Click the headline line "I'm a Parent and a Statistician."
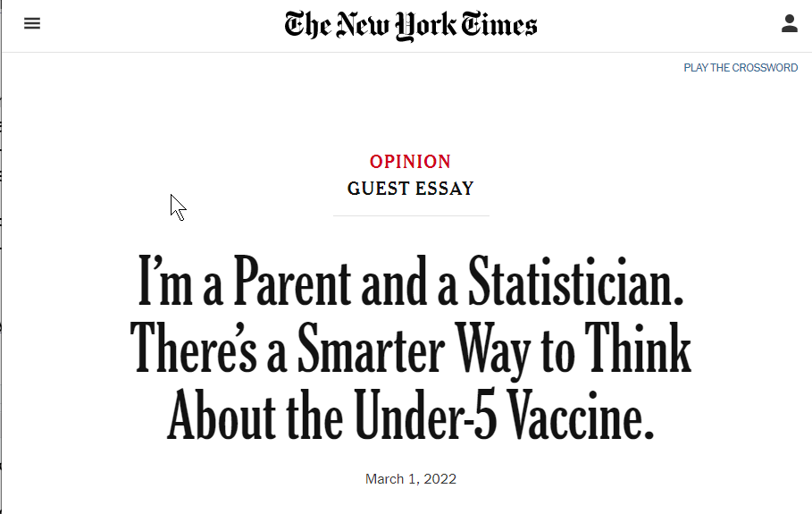This screenshot has width=812, height=514. coord(411,282)
